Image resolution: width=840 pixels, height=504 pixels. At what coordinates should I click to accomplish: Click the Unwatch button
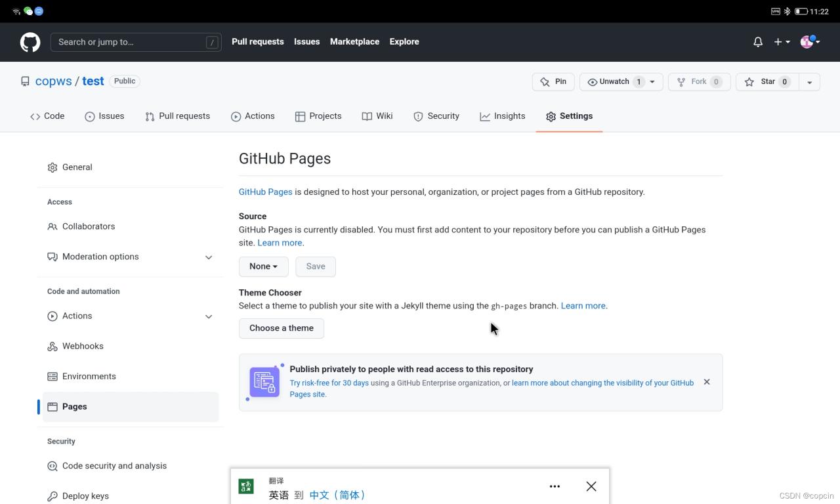click(x=615, y=81)
